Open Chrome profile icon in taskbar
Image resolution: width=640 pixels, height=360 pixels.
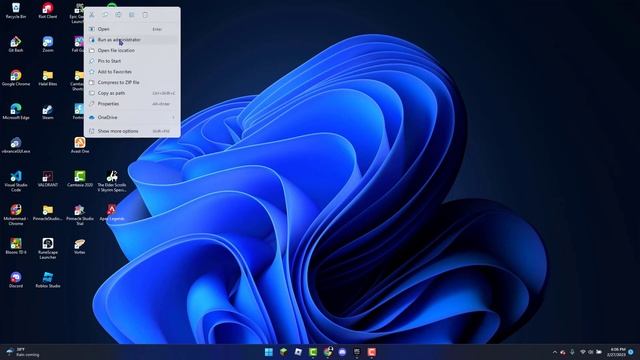tap(328, 352)
